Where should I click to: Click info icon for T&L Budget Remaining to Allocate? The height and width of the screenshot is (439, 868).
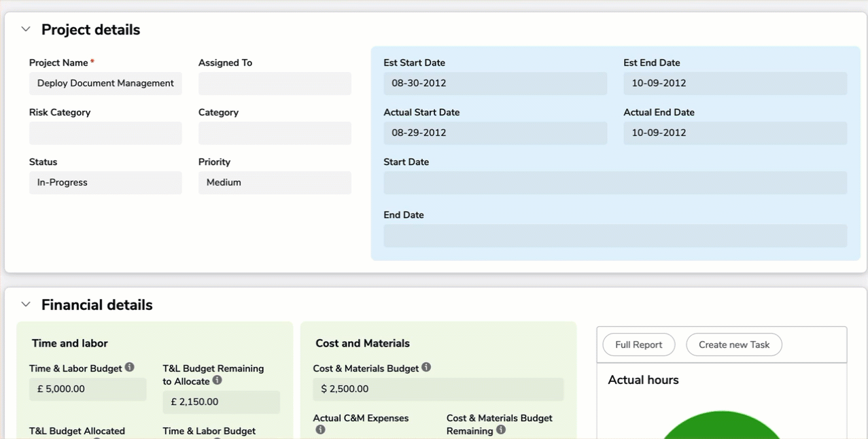coord(218,381)
